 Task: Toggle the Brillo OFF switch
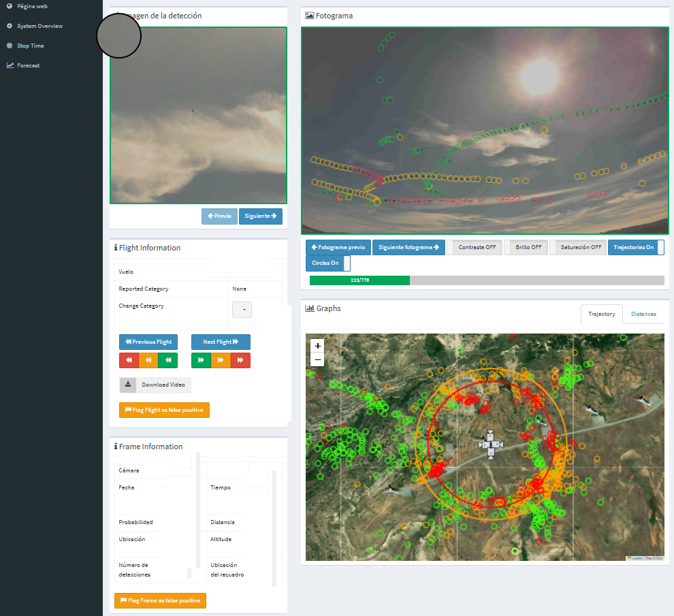coord(526,247)
